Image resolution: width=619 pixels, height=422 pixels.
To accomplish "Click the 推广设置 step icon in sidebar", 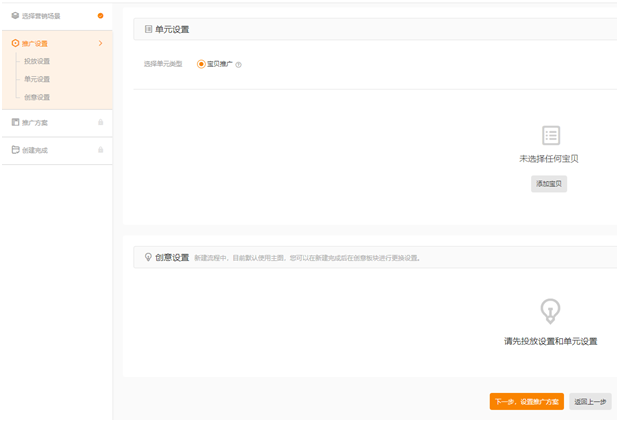I will (x=15, y=43).
